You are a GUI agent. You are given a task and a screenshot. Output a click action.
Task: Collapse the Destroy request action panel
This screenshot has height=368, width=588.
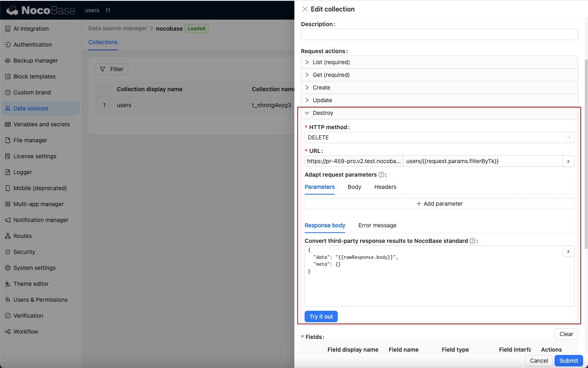[x=323, y=113]
